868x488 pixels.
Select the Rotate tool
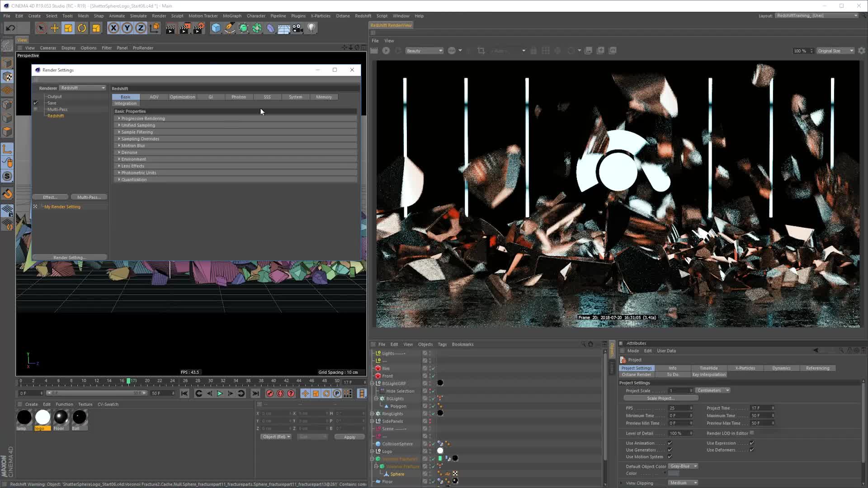(82, 28)
